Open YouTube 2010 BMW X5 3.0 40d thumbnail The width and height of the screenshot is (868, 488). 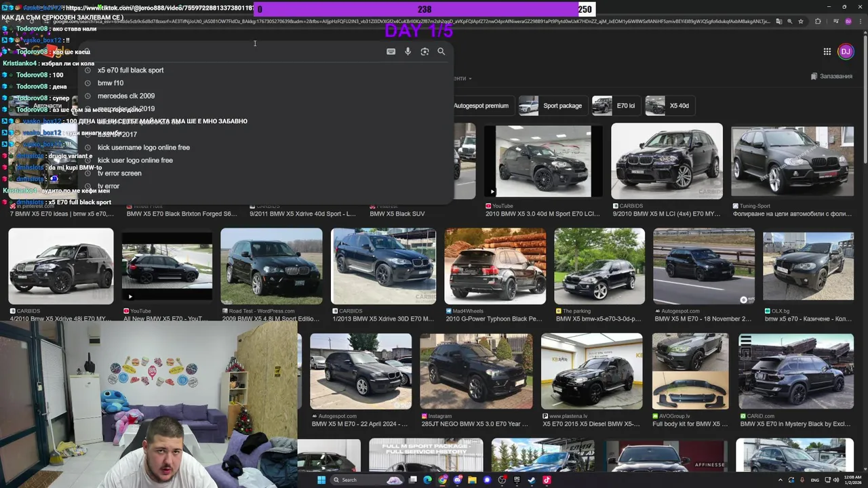click(542, 161)
